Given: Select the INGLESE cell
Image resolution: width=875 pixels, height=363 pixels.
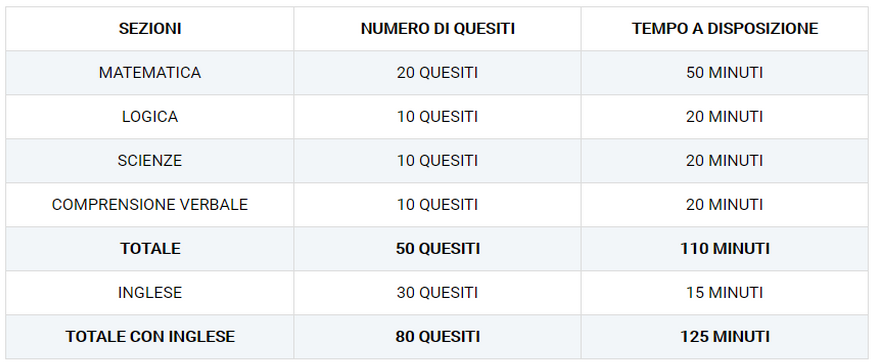Looking at the screenshot, I should point(150,293).
